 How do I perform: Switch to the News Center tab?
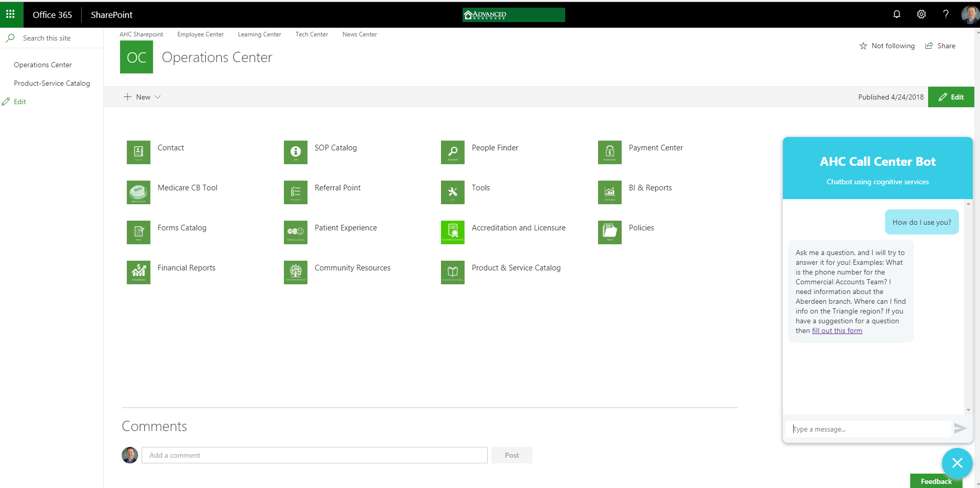(x=359, y=34)
